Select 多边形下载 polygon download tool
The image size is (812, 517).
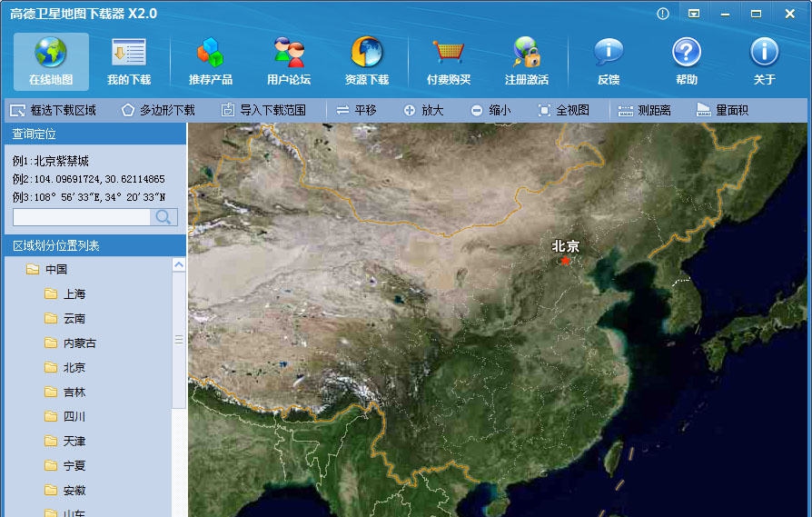(158, 110)
